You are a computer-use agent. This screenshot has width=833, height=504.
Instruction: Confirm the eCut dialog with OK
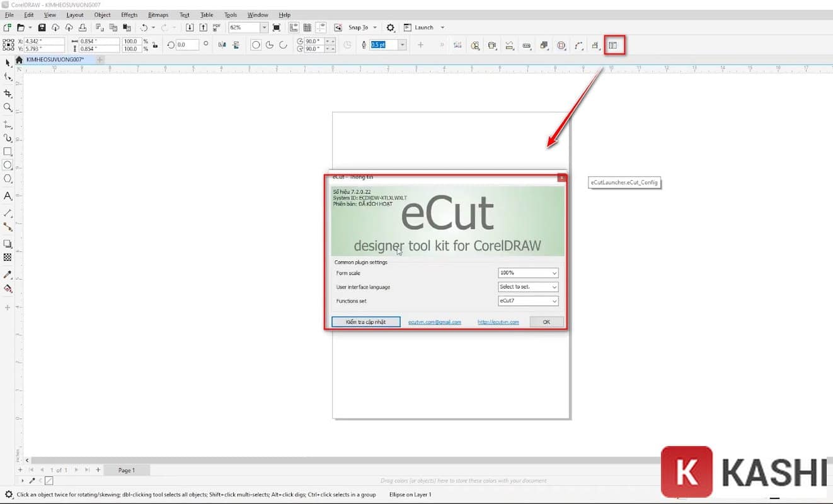(546, 322)
